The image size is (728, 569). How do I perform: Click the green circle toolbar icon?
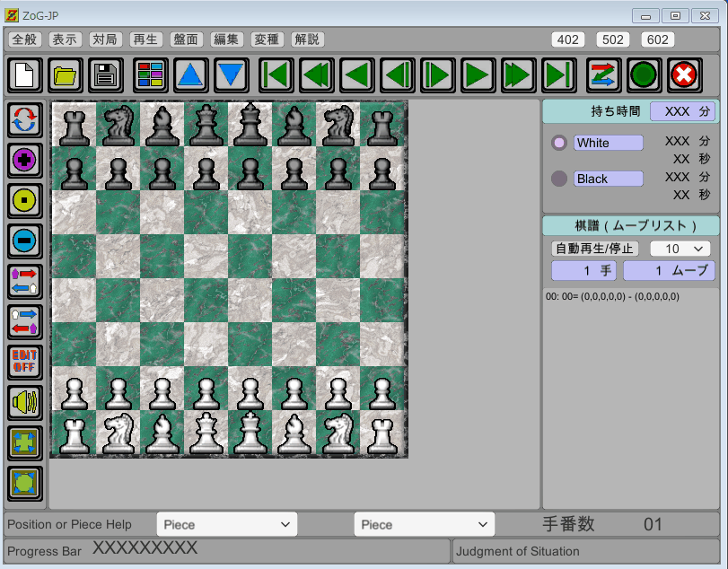click(x=644, y=74)
